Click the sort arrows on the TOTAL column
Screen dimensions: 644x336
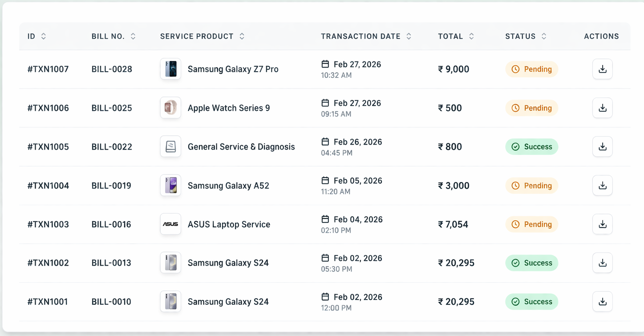472,36
